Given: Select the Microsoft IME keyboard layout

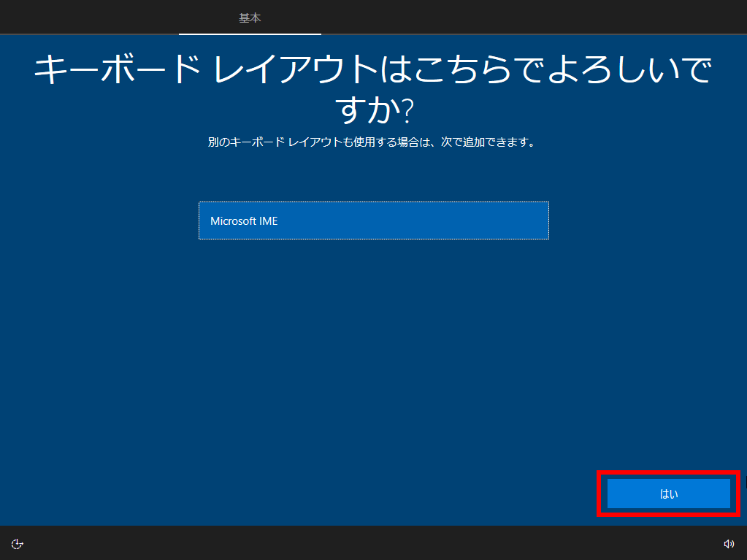Looking at the screenshot, I should point(374,220).
